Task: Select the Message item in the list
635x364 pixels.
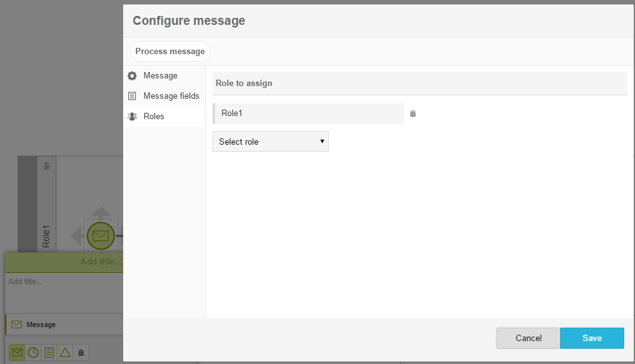Action: (41, 324)
